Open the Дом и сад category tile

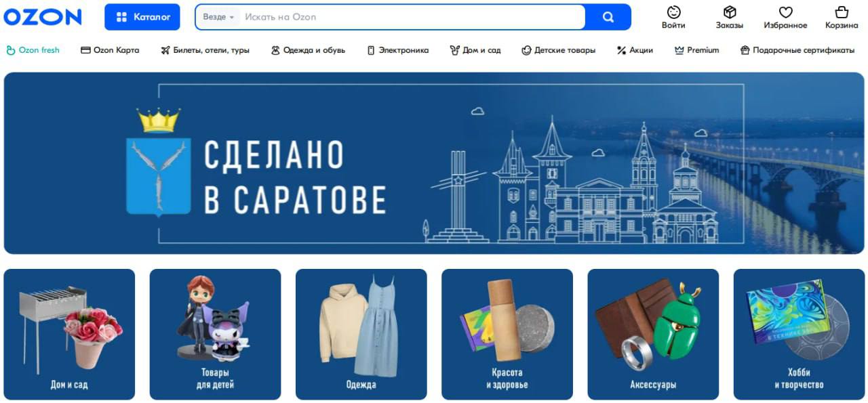coord(69,334)
